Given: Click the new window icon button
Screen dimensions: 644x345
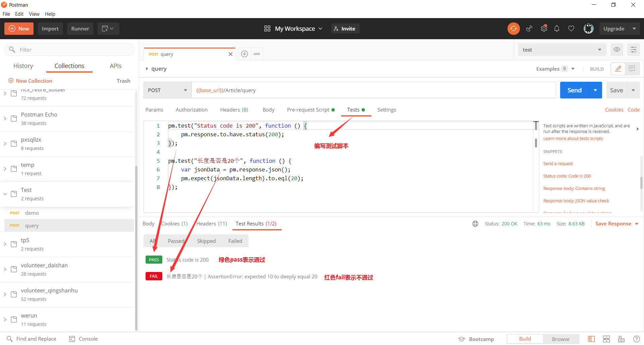Looking at the screenshot, I should [x=108, y=29].
